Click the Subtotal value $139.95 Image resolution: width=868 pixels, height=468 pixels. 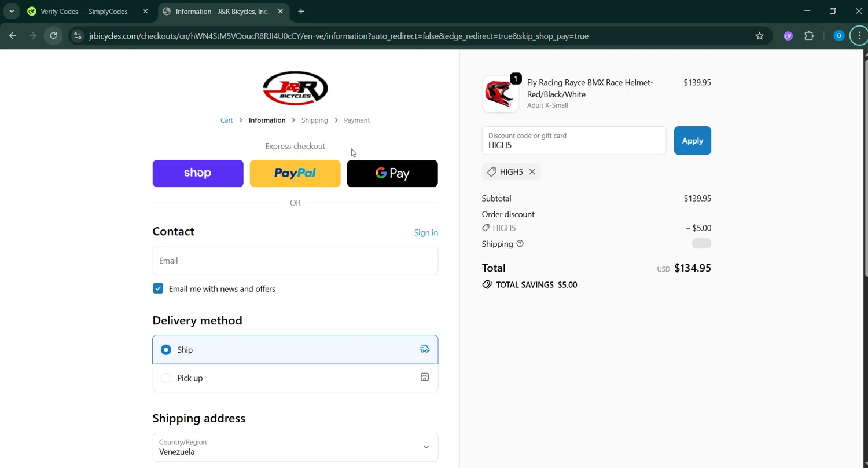pos(697,199)
